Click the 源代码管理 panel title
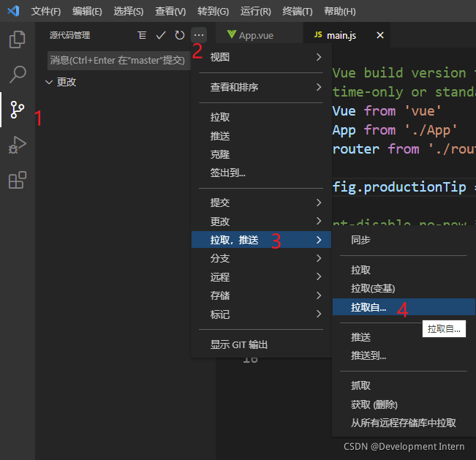Viewport: 476px width, 460px height. tap(69, 35)
